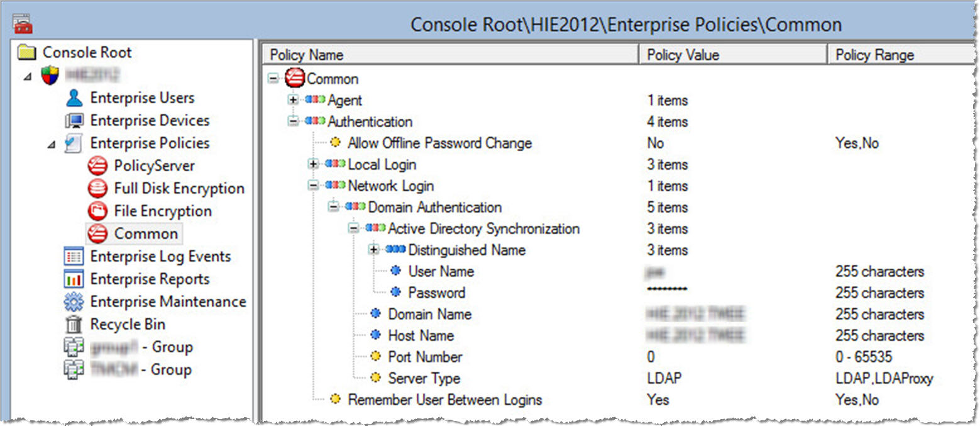The image size is (980, 426).
Task: Click the Enterprise Users person icon
Action: pyautogui.click(x=74, y=98)
